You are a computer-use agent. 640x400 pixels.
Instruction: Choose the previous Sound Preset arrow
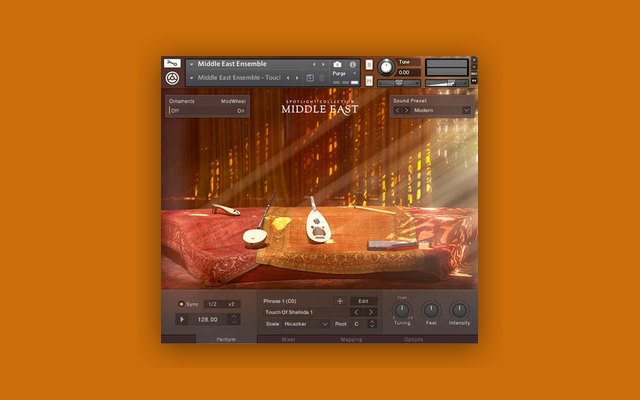(398, 110)
